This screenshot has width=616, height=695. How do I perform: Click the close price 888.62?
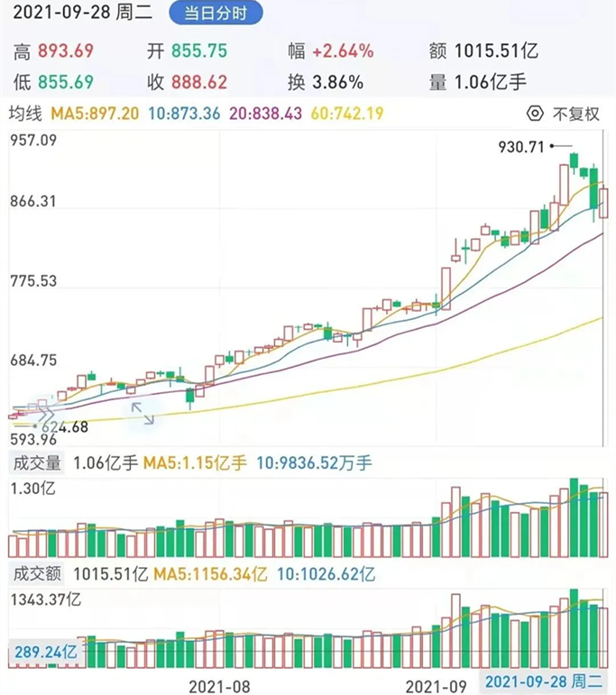pos(199,82)
